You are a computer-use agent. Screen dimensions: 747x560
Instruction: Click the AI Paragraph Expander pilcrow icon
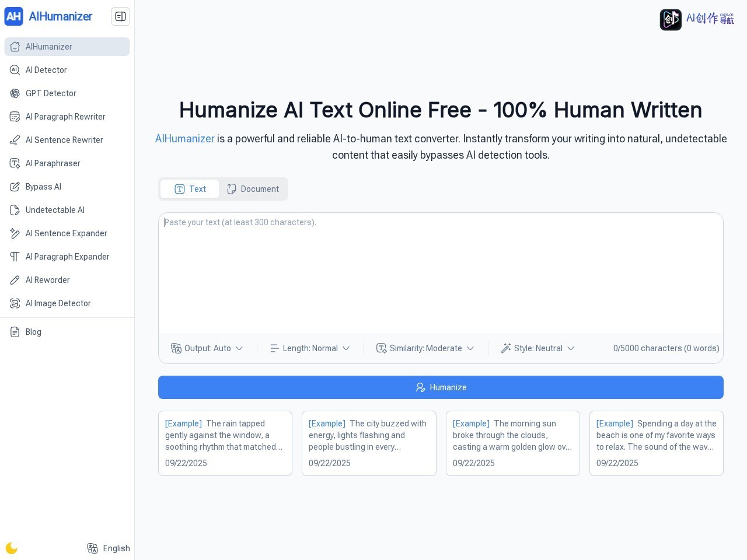(x=15, y=257)
